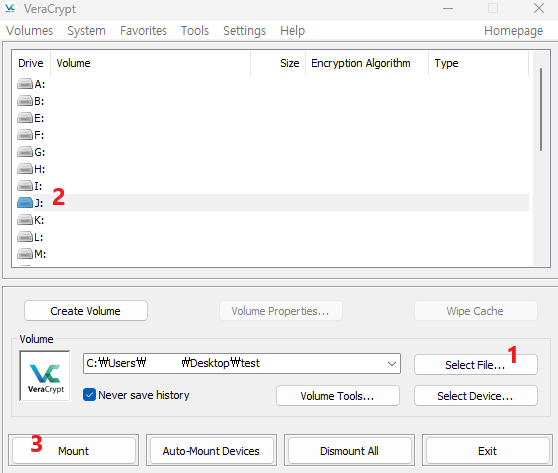Click the H: drive icon
558x473 pixels.
[25, 169]
